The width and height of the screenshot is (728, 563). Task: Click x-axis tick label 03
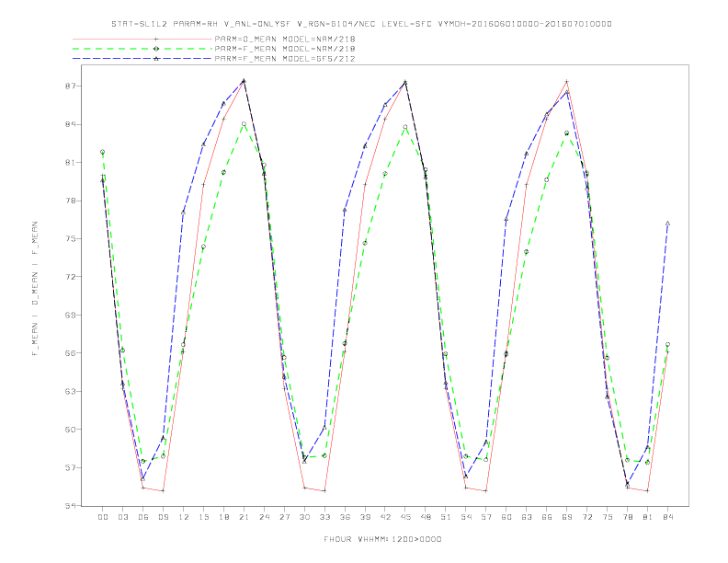[122, 517]
